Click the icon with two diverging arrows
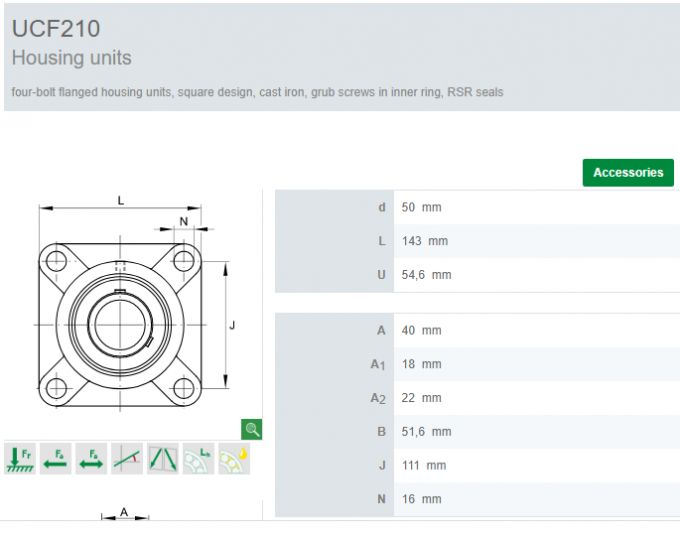 point(163,458)
